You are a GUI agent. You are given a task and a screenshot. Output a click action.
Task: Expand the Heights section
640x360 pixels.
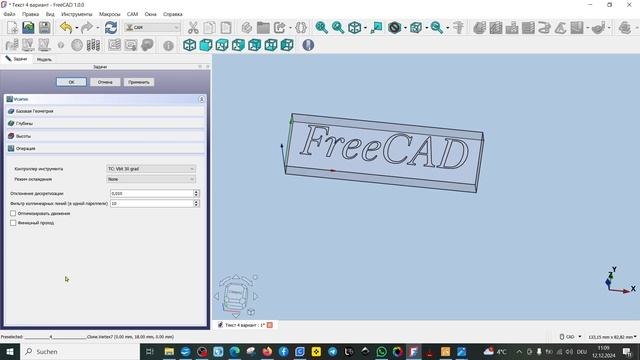105,136
